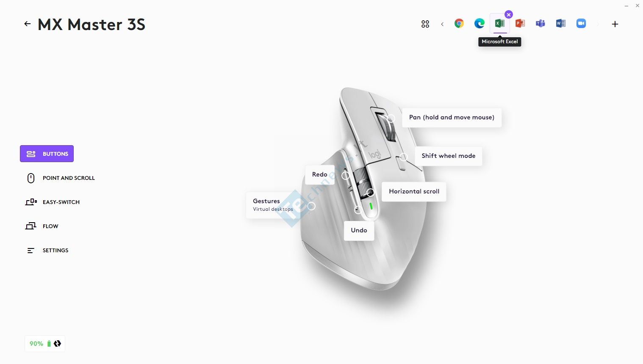The image size is (643, 364).
Task: Open the all applications grid icon
Action: coord(425,24)
